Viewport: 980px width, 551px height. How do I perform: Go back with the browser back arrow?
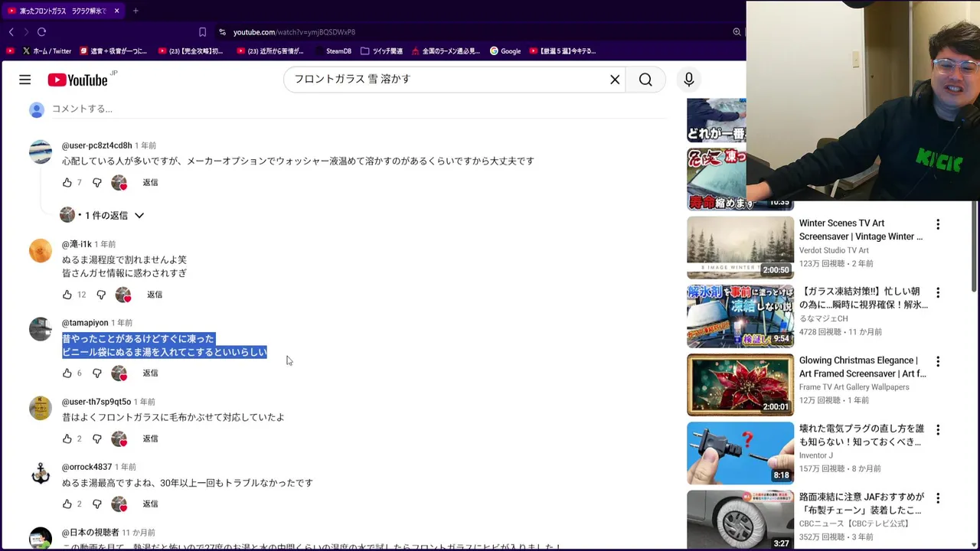click(11, 32)
